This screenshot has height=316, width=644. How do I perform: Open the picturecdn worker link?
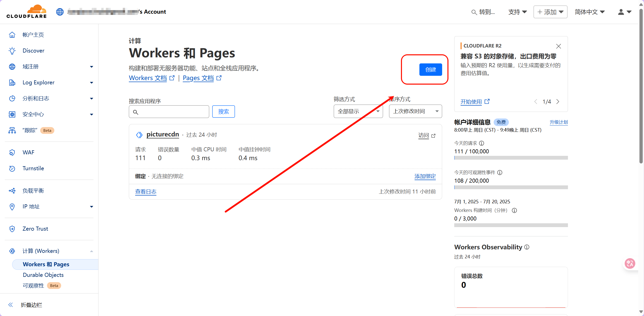pos(163,134)
